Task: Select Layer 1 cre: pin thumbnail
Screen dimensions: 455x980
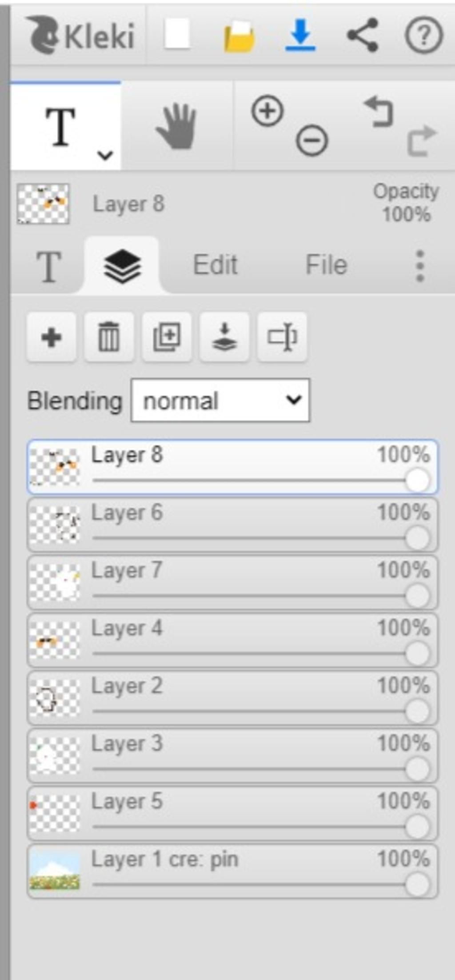Action: point(55,871)
